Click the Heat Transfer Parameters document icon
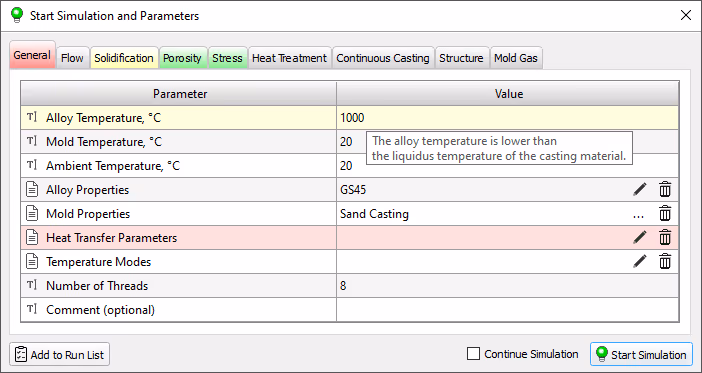The width and height of the screenshot is (702, 373). (x=32, y=237)
